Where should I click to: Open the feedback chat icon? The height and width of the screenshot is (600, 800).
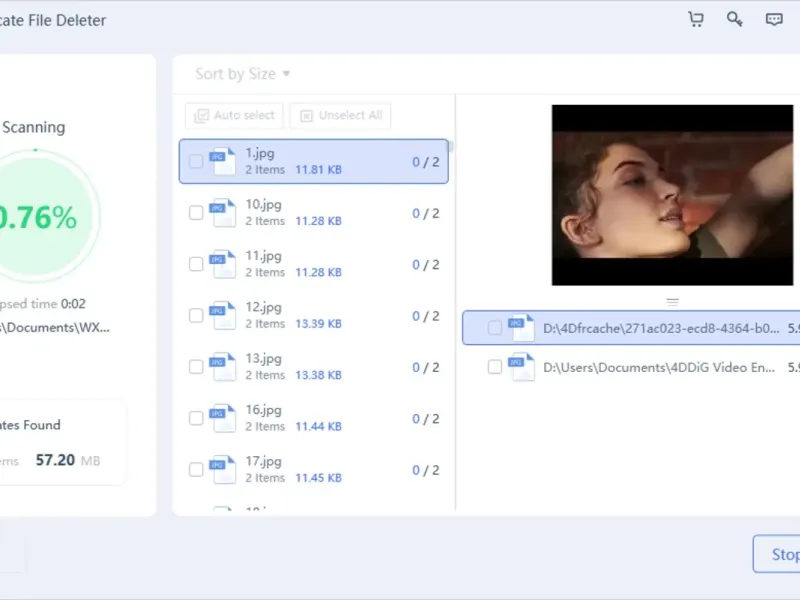coord(774,19)
